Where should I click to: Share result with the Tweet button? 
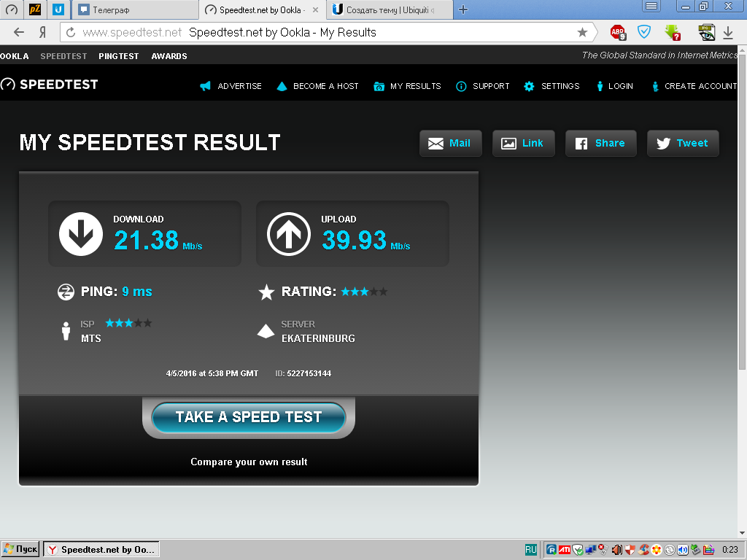[x=683, y=144]
